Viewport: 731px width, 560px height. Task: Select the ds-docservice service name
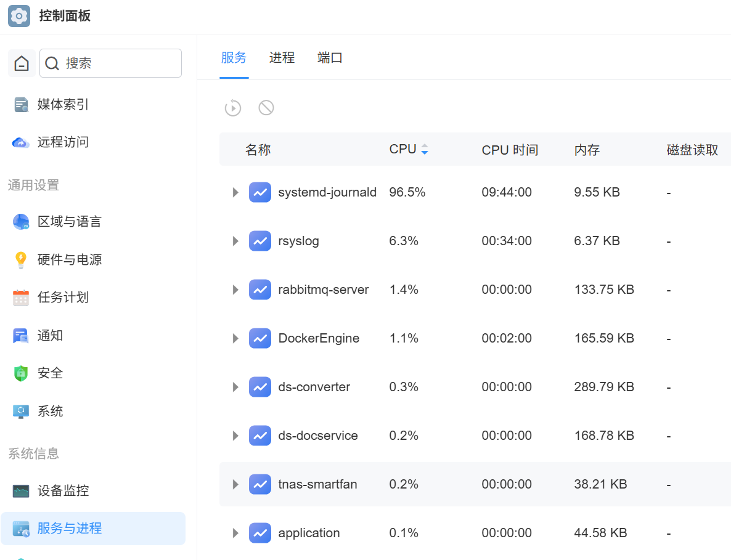(x=318, y=436)
